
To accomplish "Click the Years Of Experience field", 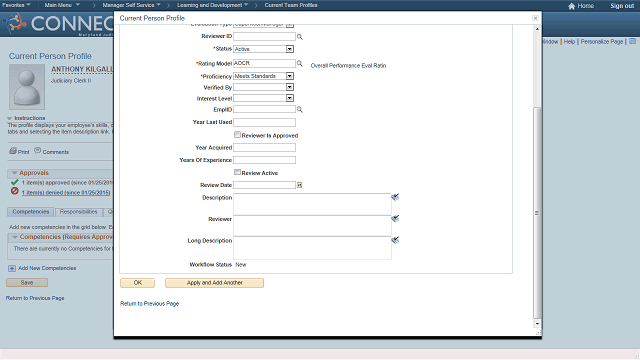I will coord(264,160).
